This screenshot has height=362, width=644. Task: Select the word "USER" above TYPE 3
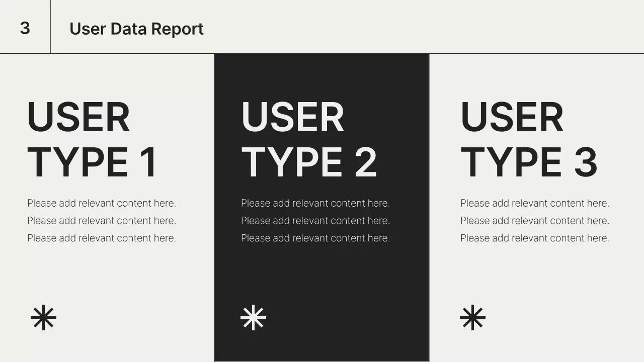click(x=512, y=118)
